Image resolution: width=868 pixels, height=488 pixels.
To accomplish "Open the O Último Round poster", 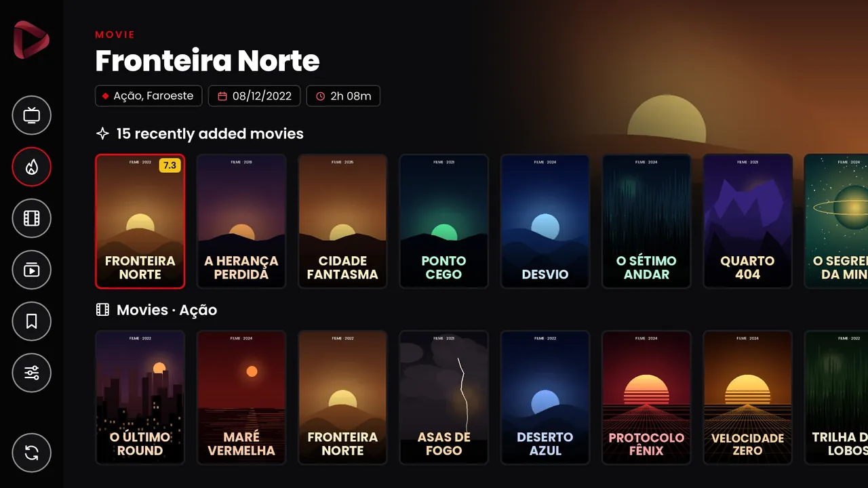I will 140,397.
